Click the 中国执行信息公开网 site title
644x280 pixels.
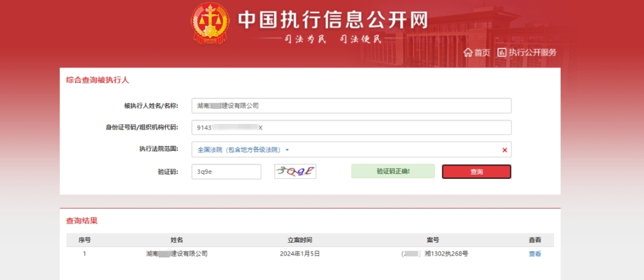[333, 20]
